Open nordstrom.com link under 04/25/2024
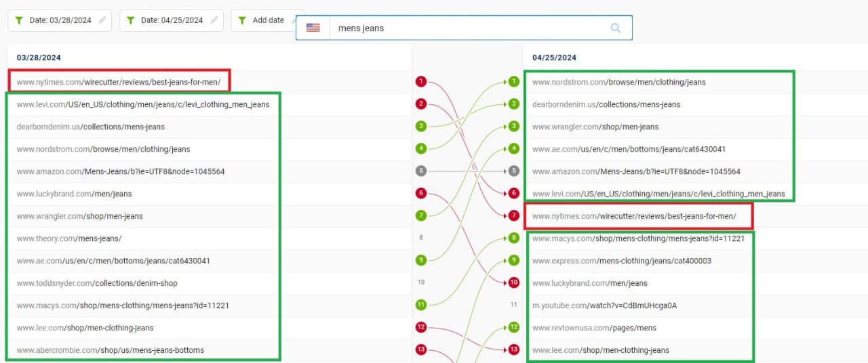 (x=619, y=82)
